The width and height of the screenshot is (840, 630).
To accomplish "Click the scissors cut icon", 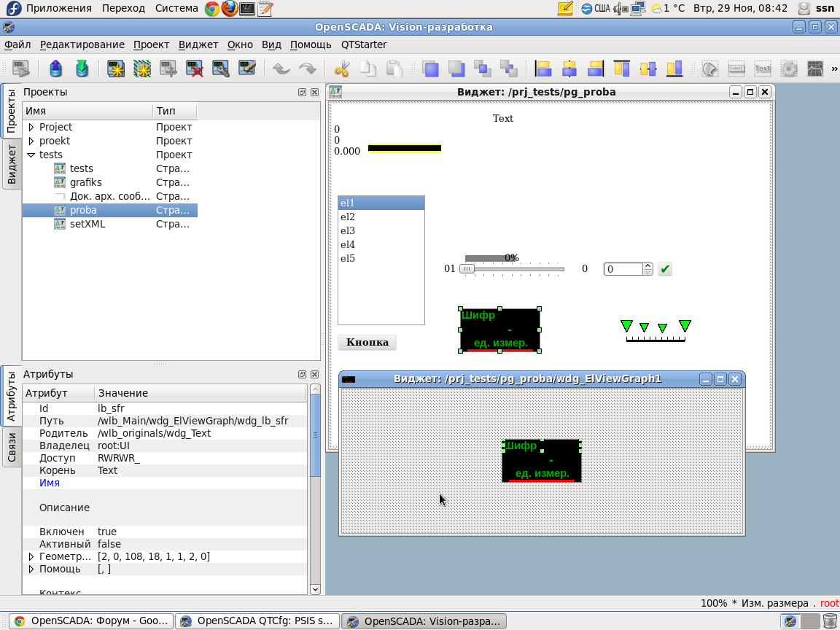I will [342, 69].
